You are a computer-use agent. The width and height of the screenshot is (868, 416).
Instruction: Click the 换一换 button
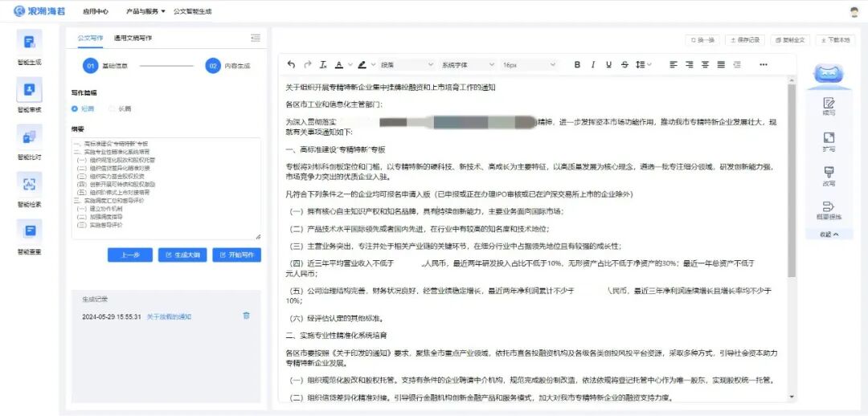click(x=702, y=40)
